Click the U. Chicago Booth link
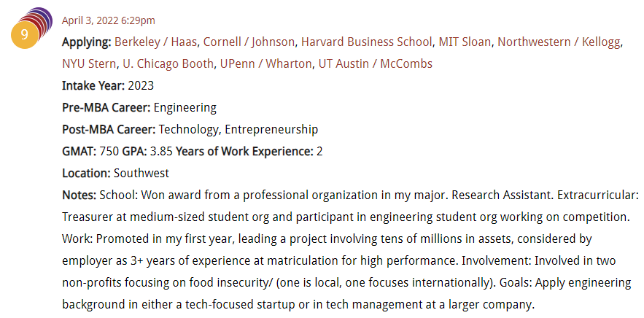644x318 pixels. coord(167,63)
